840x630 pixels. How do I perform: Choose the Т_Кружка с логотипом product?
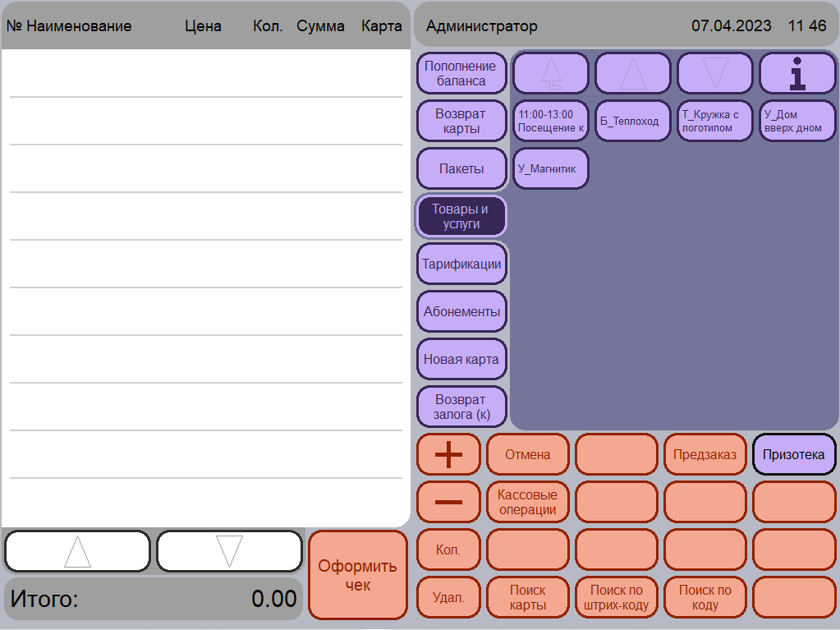(714, 121)
